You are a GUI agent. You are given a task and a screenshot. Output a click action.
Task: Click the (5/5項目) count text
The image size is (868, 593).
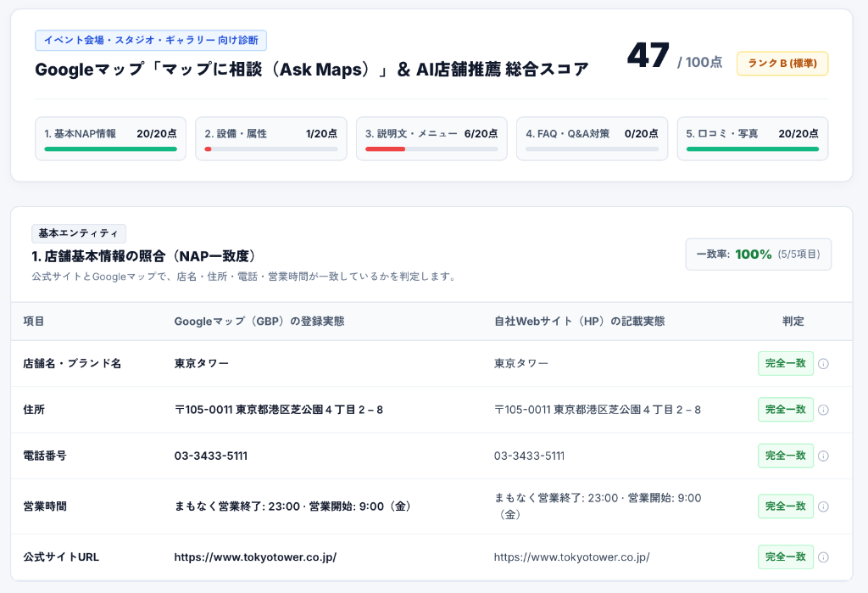[798, 255]
